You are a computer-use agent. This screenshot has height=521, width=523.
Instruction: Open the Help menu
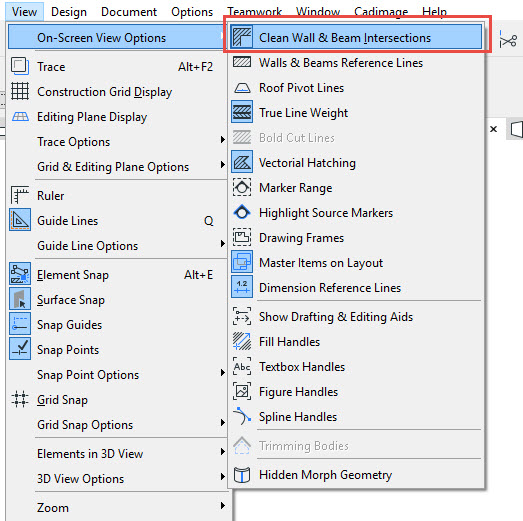point(434,12)
